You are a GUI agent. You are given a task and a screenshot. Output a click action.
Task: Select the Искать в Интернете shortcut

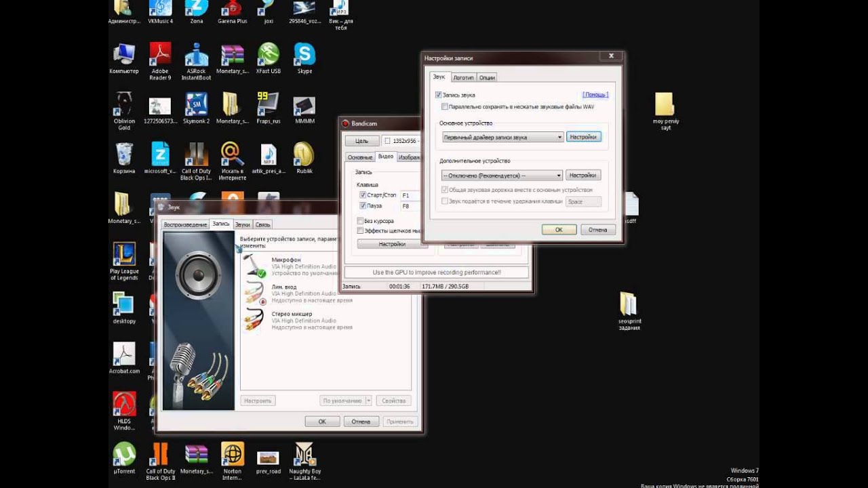click(x=233, y=161)
